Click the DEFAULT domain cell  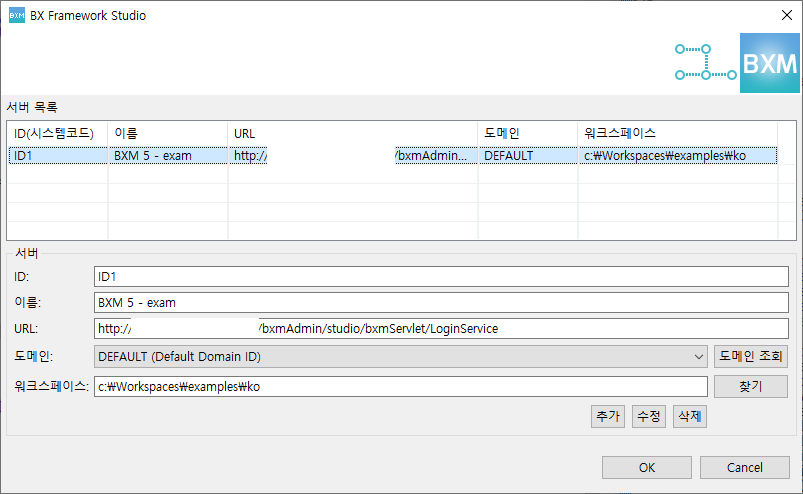pyautogui.click(x=527, y=156)
